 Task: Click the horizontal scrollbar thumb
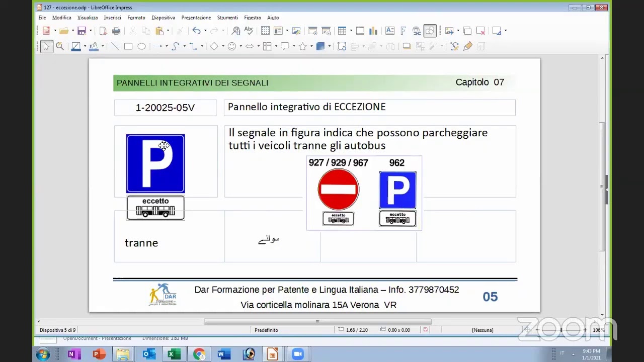coord(317,321)
